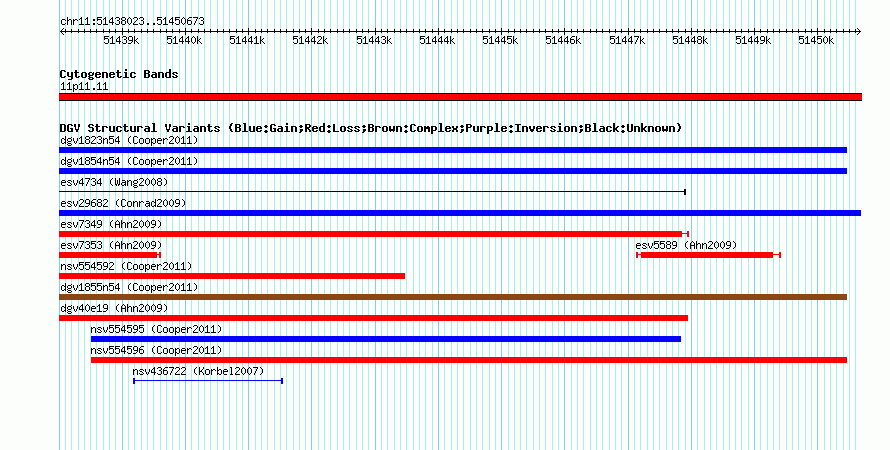The image size is (890, 450).
Task: Click the Cytogenetic Bands track heading
Action: [x=119, y=74]
